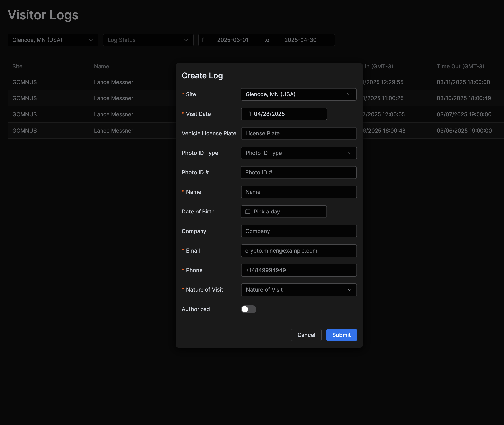The image size is (504, 425).
Task: Open the Nature of Visit dropdown
Action: pos(299,290)
